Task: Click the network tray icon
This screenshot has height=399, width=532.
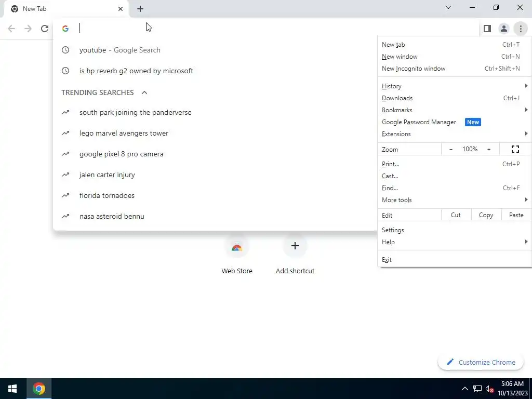Action: click(477, 389)
